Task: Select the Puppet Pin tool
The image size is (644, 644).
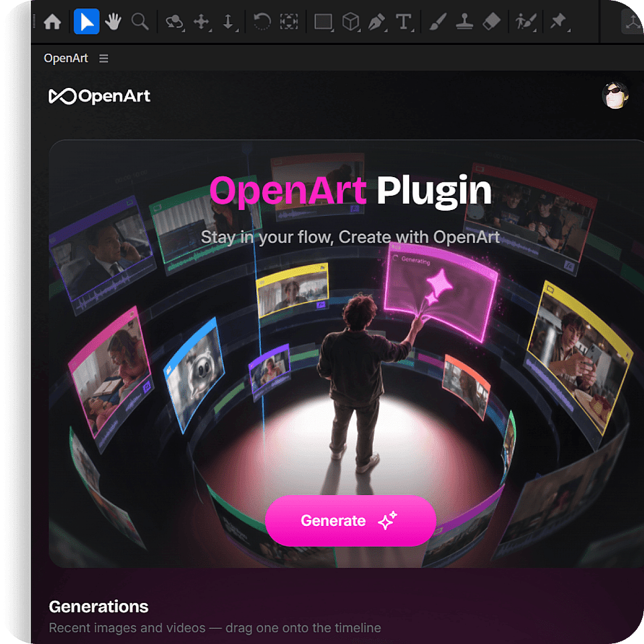Action: pyautogui.click(x=559, y=21)
